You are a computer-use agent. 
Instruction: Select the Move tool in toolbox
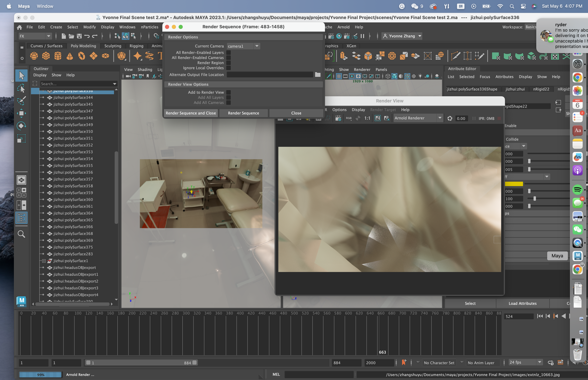[21, 113]
